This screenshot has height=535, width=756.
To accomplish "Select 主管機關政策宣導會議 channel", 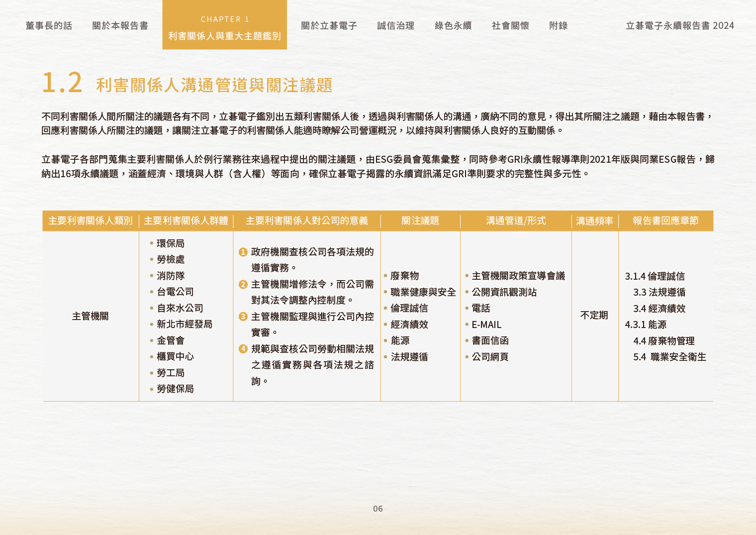I will coord(518,276).
